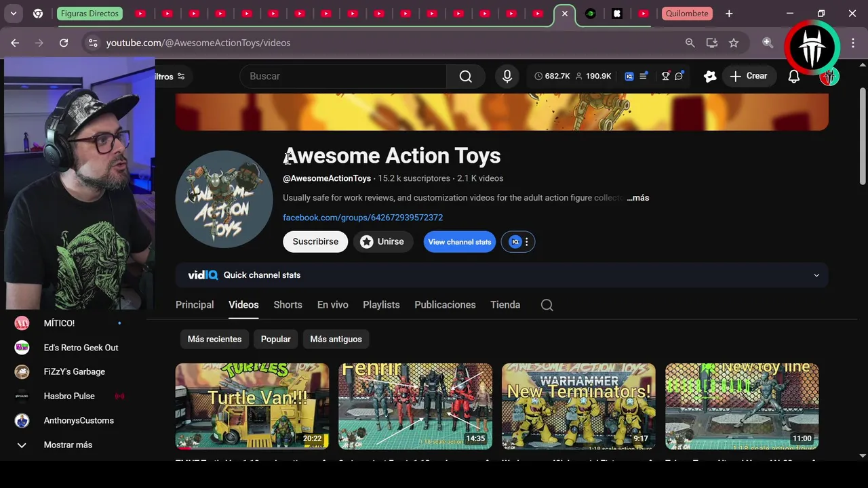Open a new Chrome tab
Viewport: 868px width, 488px height.
point(729,14)
